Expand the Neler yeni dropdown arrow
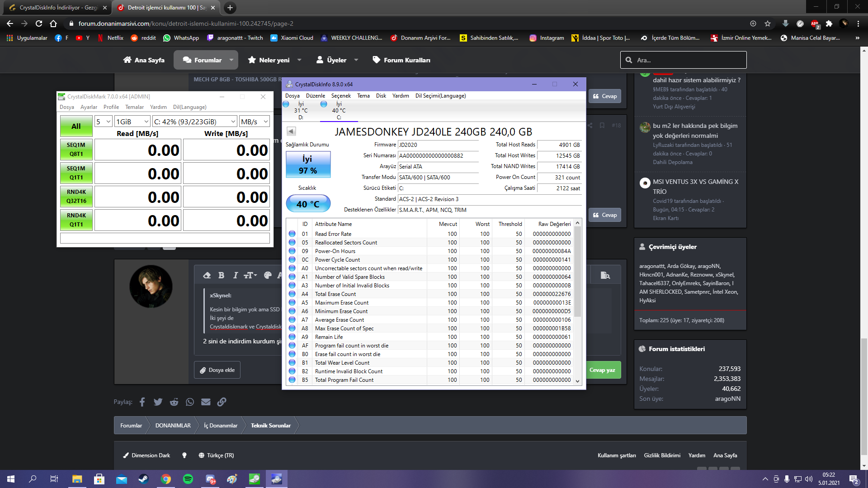 pos(299,60)
